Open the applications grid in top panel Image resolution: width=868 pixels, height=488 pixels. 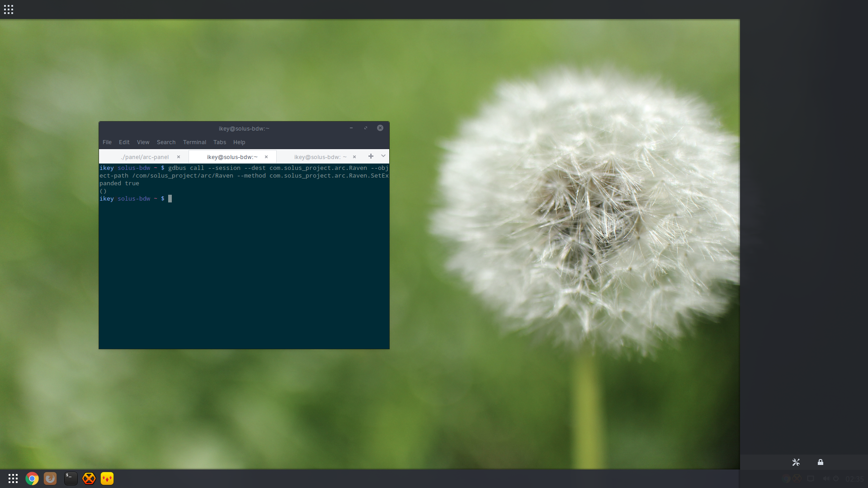click(9, 9)
